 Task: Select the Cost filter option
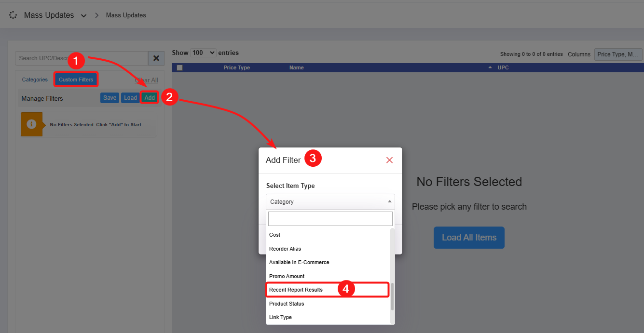[x=274, y=235]
